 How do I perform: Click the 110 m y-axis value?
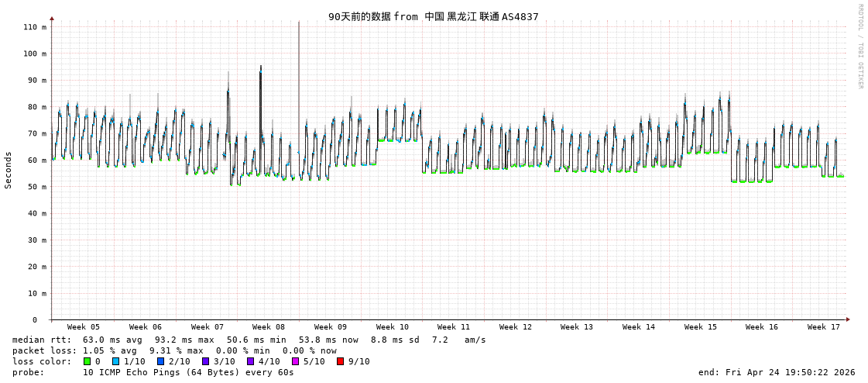34,27
